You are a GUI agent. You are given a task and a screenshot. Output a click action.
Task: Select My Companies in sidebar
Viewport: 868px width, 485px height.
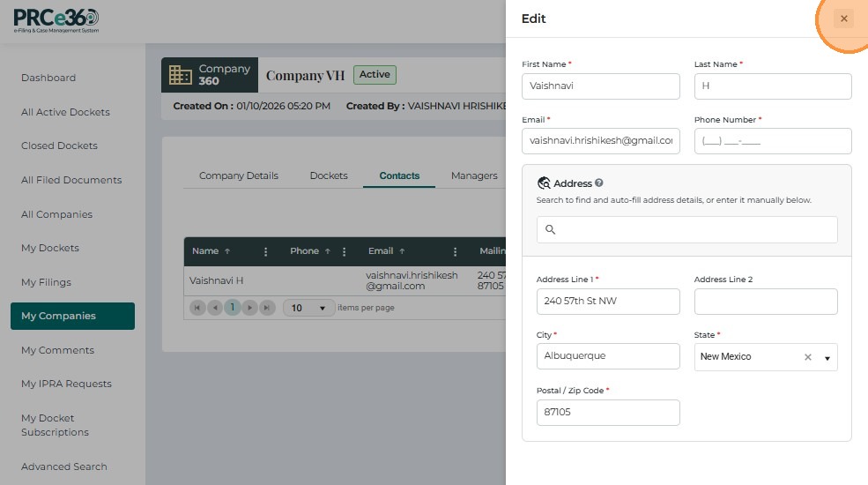pos(72,316)
